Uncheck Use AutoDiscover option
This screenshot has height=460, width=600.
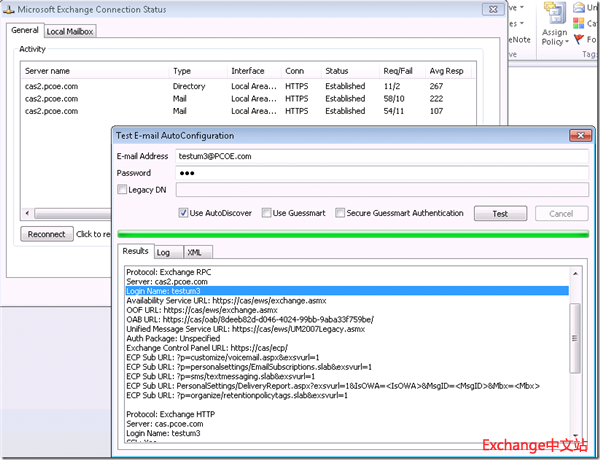(183, 213)
